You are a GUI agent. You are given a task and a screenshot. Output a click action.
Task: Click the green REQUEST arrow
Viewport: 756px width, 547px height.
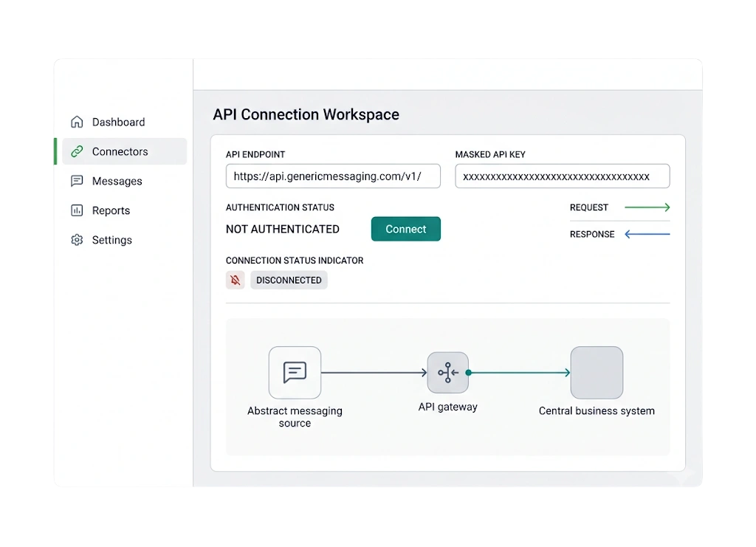[647, 207]
